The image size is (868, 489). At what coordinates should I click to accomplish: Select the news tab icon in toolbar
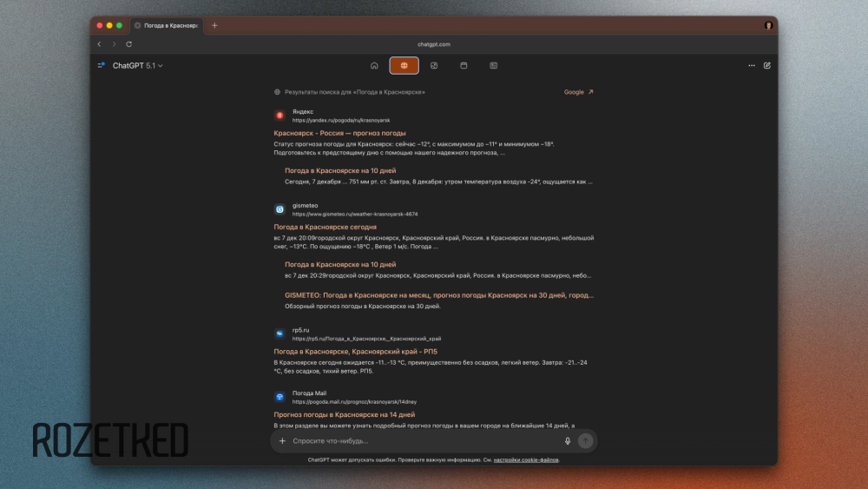(493, 65)
